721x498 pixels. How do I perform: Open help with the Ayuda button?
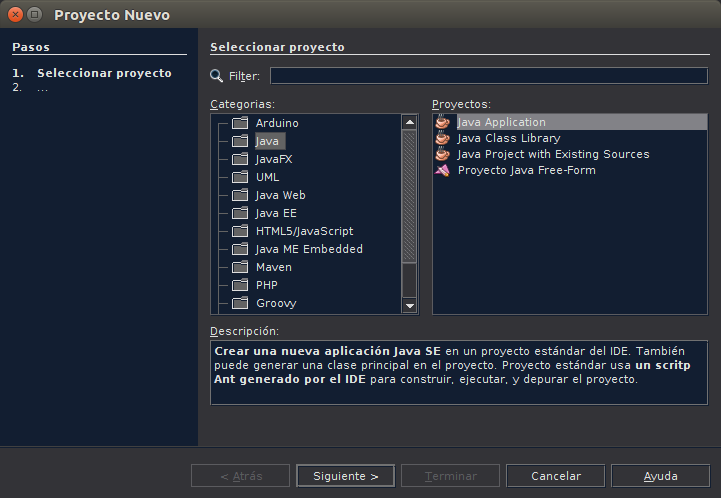coord(660,476)
